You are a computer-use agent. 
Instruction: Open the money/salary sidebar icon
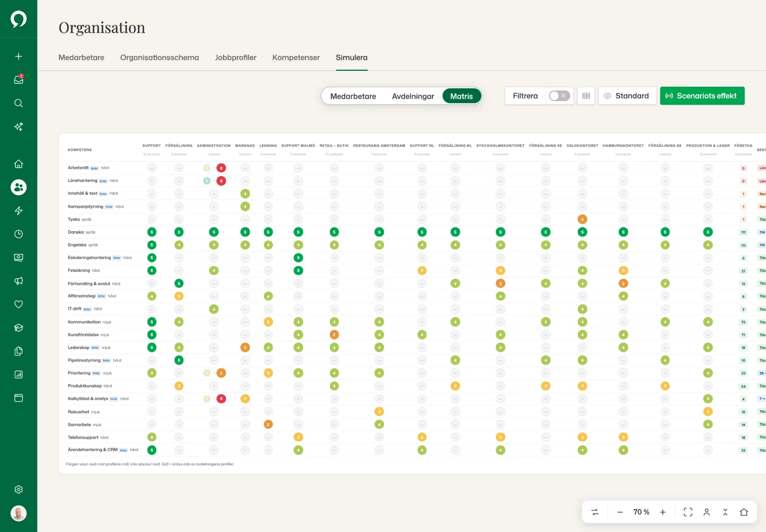pyautogui.click(x=18, y=258)
